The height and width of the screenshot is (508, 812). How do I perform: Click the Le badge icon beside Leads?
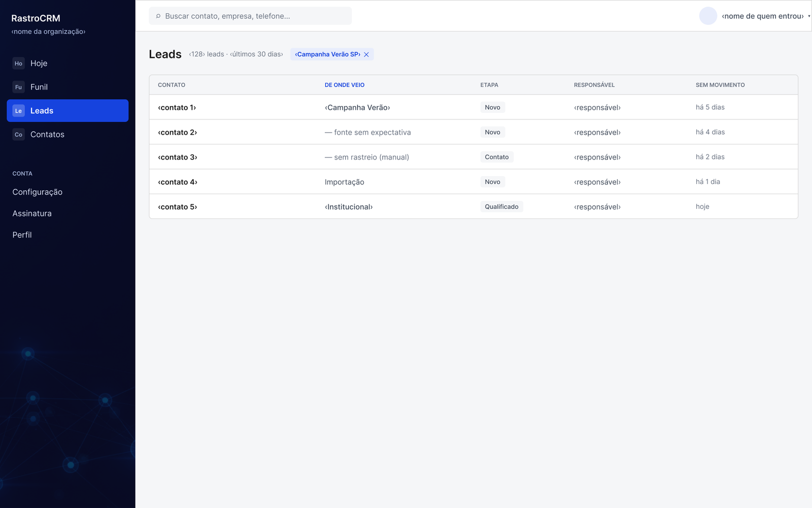coord(19,111)
